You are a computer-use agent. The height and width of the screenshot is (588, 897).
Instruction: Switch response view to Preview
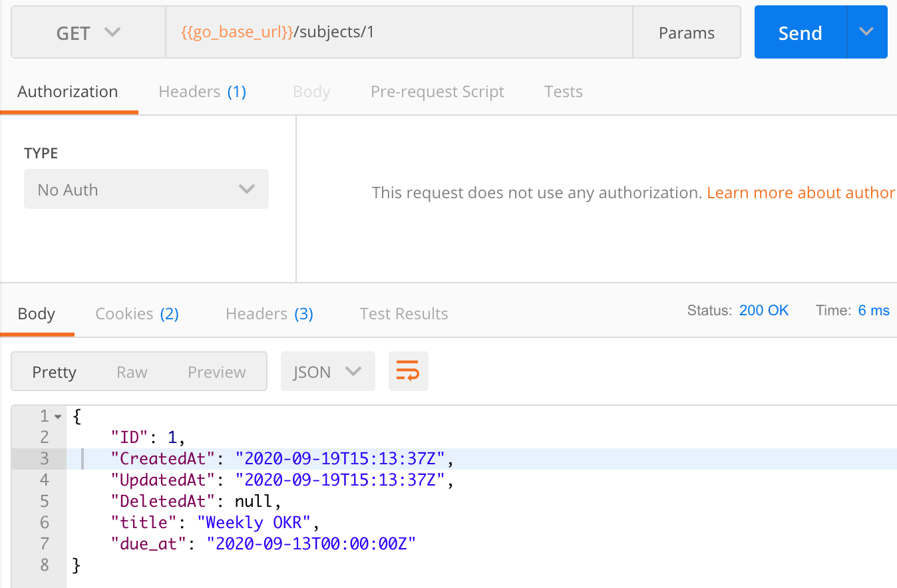point(216,372)
